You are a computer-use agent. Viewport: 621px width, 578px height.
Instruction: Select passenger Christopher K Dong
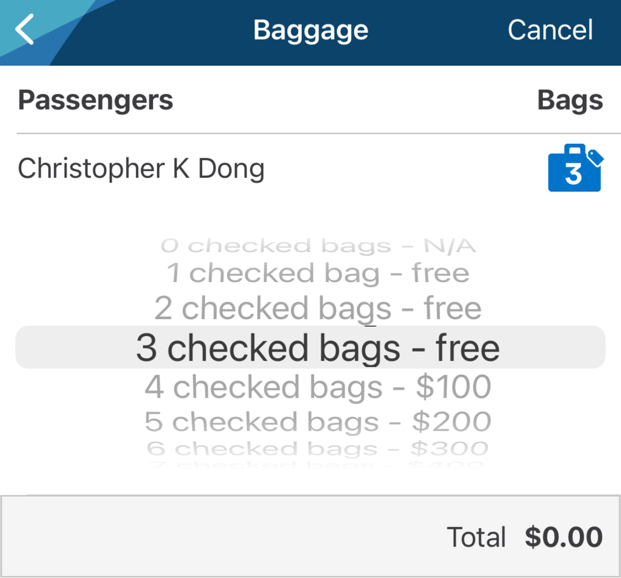point(141,168)
